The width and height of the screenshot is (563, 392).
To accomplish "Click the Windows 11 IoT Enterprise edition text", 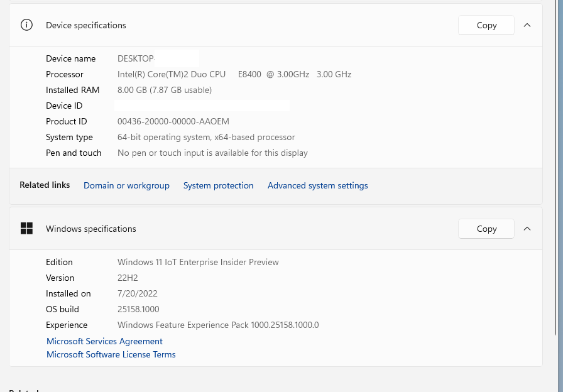I will [198, 262].
